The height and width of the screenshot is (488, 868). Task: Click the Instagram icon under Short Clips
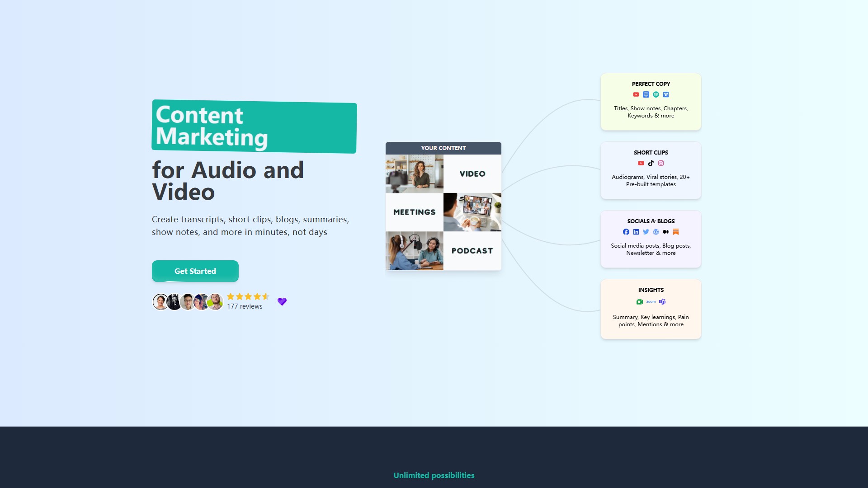coord(661,163)
